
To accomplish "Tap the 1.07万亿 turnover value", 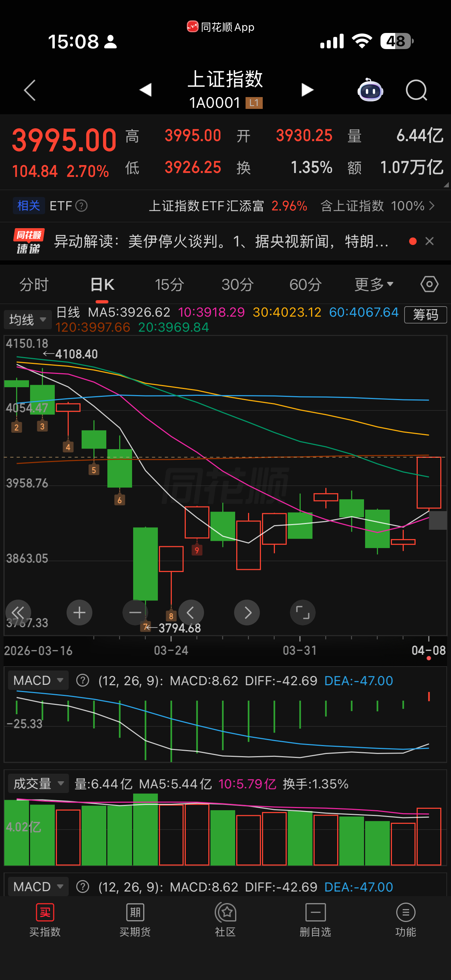I will (x=412, y=167).
